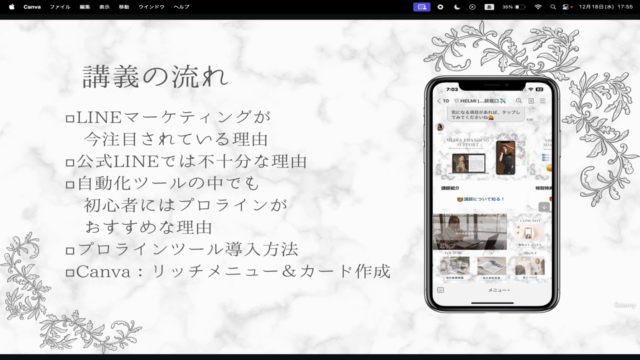Click the circled play status icon

pos(472,7)
